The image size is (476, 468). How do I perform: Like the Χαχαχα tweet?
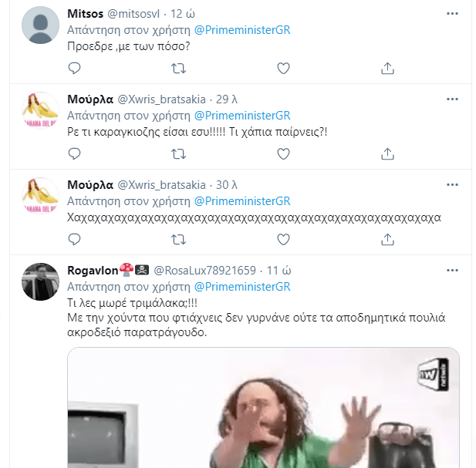[x=283, y=239]
